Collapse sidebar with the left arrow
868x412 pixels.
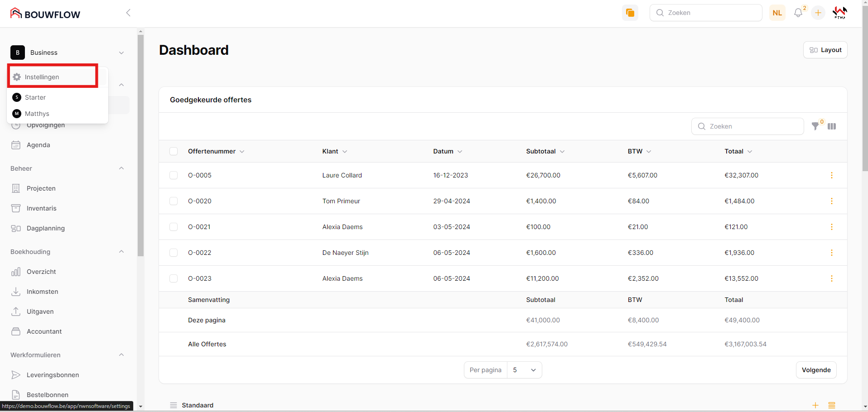[x=128, y=13]
